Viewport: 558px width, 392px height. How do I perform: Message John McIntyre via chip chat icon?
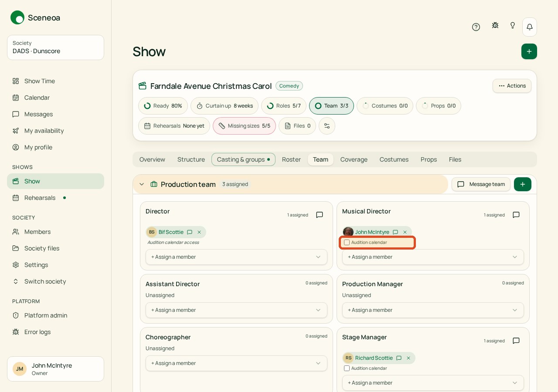click(x=395, y=232)
